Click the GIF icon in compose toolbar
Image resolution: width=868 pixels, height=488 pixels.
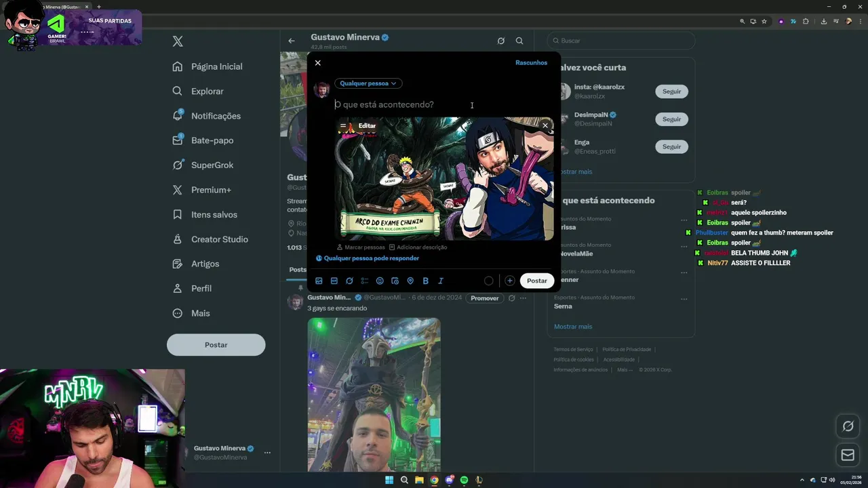(334, 281)
